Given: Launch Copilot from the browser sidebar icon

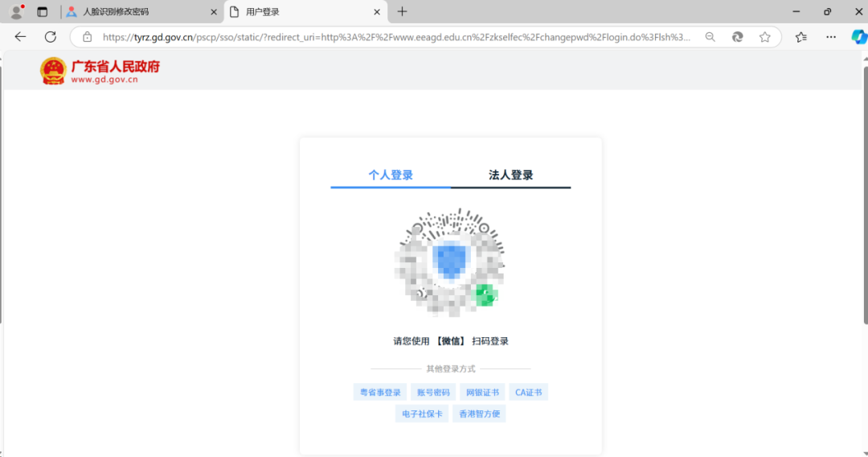Looking at the screenshot, I should coord(859,37).
